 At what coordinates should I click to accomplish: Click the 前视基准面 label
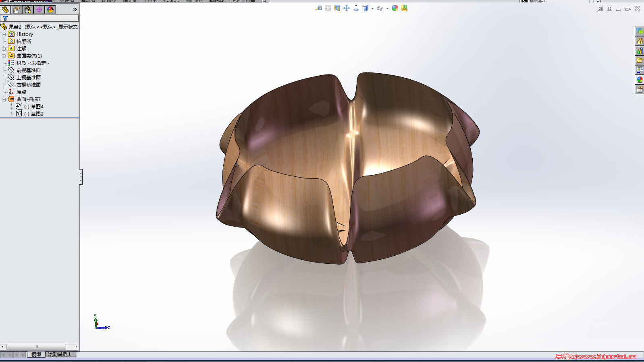[x=29, y=70]
